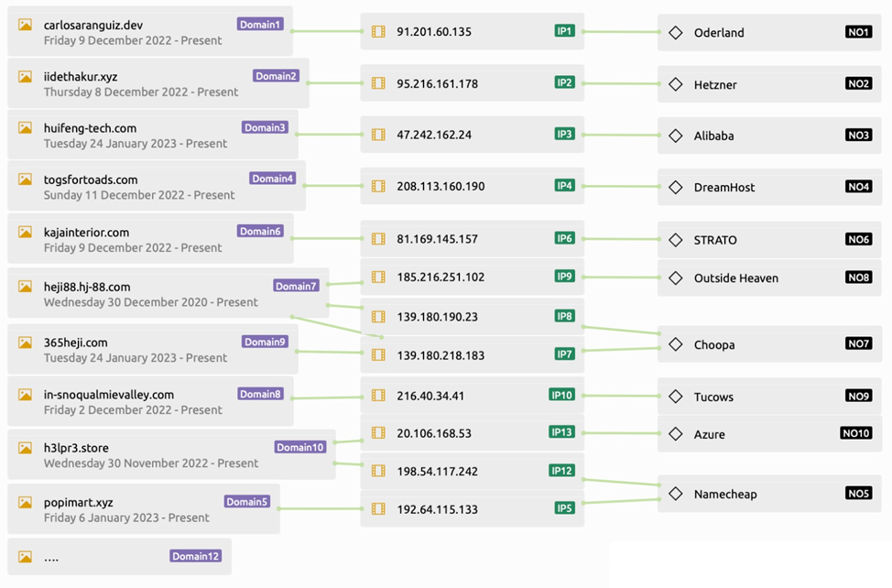The width and height of the screenshot is (892, 588).
Task: Click the date 'Thursday 8 December 2022 - Present'
Action: (141, 93)
